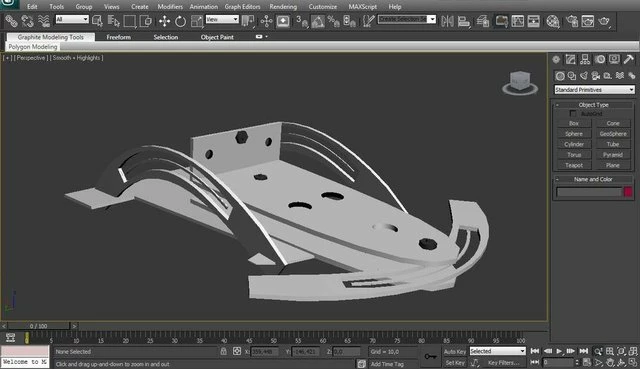Switch to the Freeform ribbon tab
Viewport: 640px width, 369px height.
click(x=119, y=37)
